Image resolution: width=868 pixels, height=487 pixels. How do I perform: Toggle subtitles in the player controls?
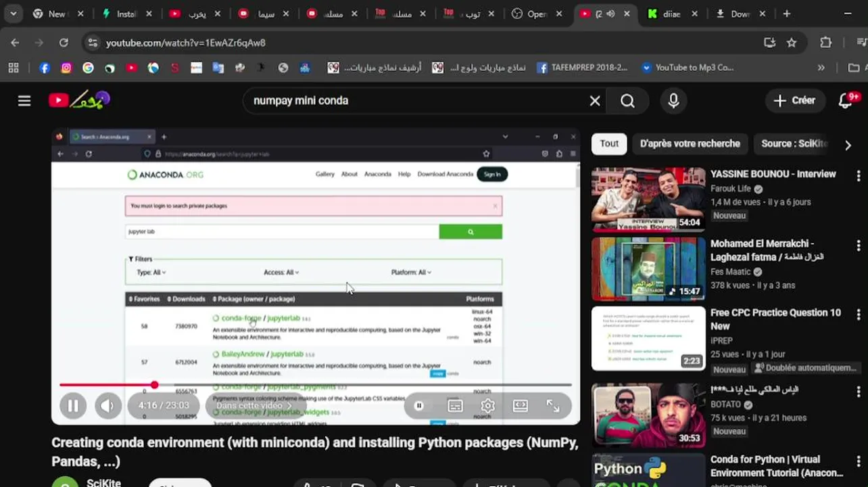456,406
